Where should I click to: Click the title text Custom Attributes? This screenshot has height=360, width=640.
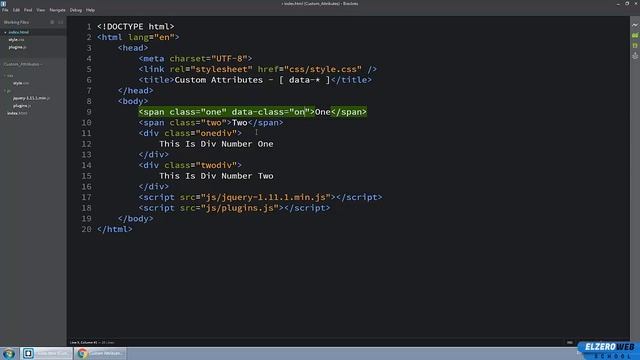219,80
